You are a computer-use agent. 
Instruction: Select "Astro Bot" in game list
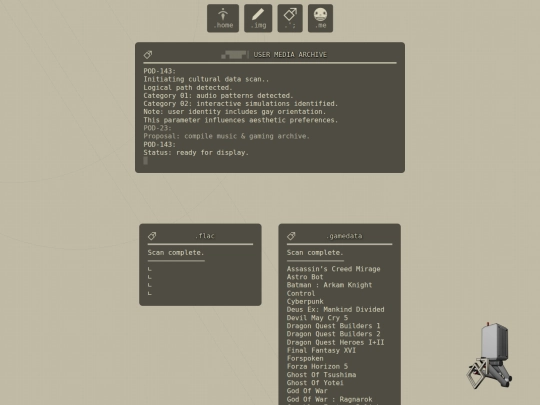[305, 277]
